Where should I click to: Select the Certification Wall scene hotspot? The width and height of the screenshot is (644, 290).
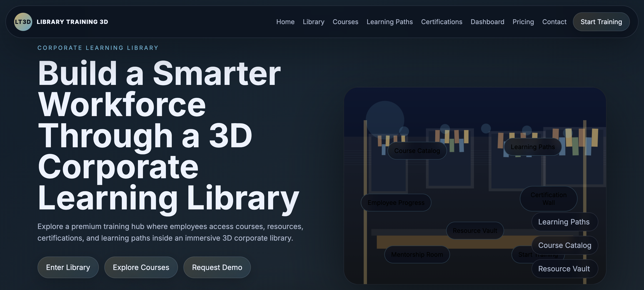pos(549,198)
